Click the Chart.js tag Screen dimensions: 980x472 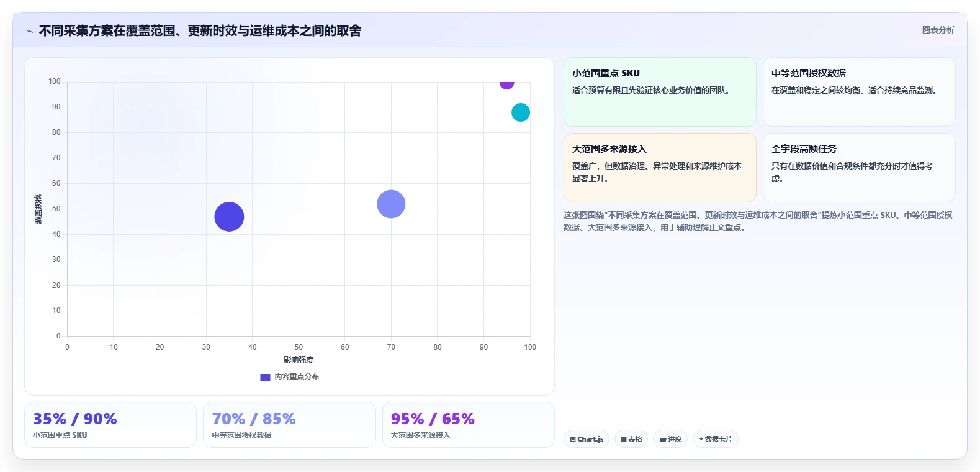coord(587,439)
